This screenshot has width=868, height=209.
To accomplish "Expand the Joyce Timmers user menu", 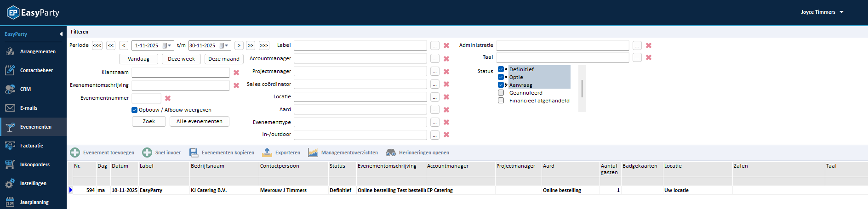I will pos(841,12).
